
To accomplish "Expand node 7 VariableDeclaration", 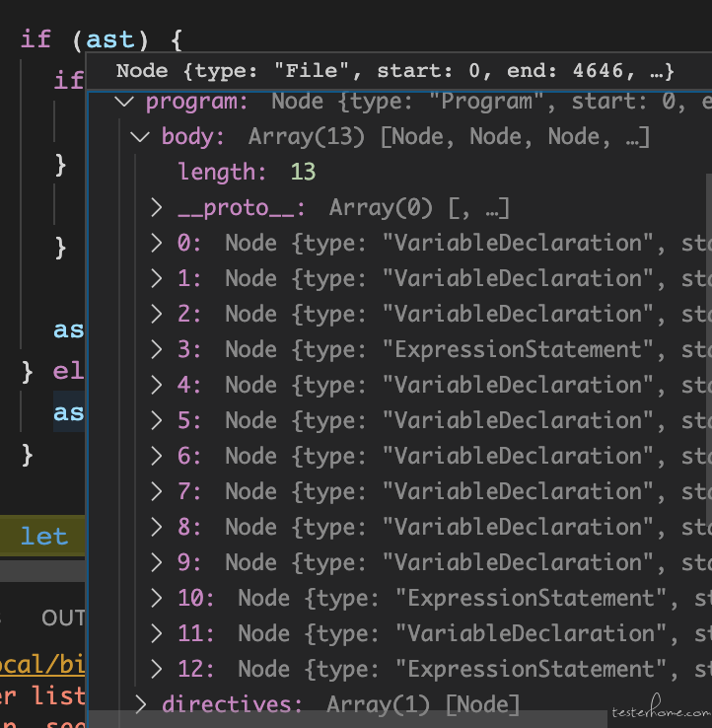I will tap(157, 491).
